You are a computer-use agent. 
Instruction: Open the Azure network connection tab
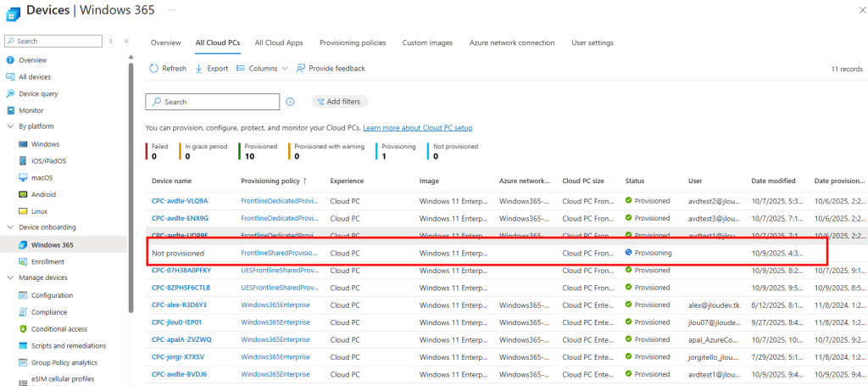coord(511,42)
